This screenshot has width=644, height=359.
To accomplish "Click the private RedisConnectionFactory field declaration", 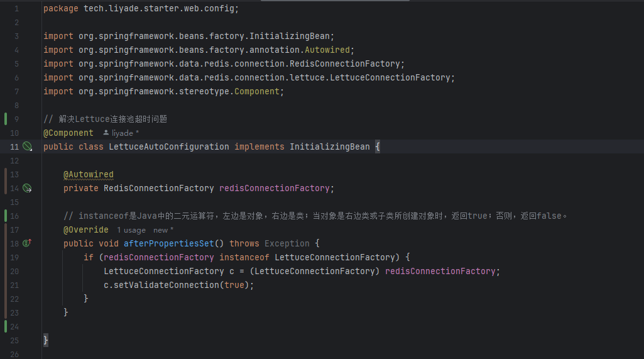I will 199,189.
